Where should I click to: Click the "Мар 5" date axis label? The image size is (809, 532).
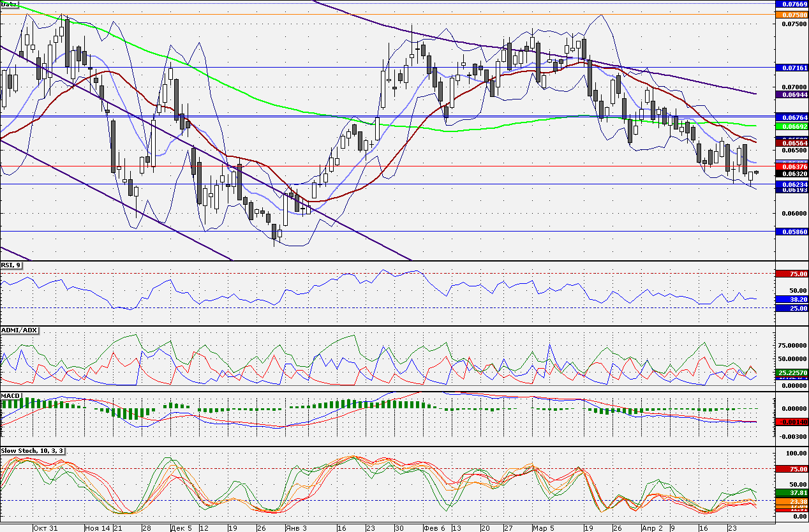[x=544, y=528]
